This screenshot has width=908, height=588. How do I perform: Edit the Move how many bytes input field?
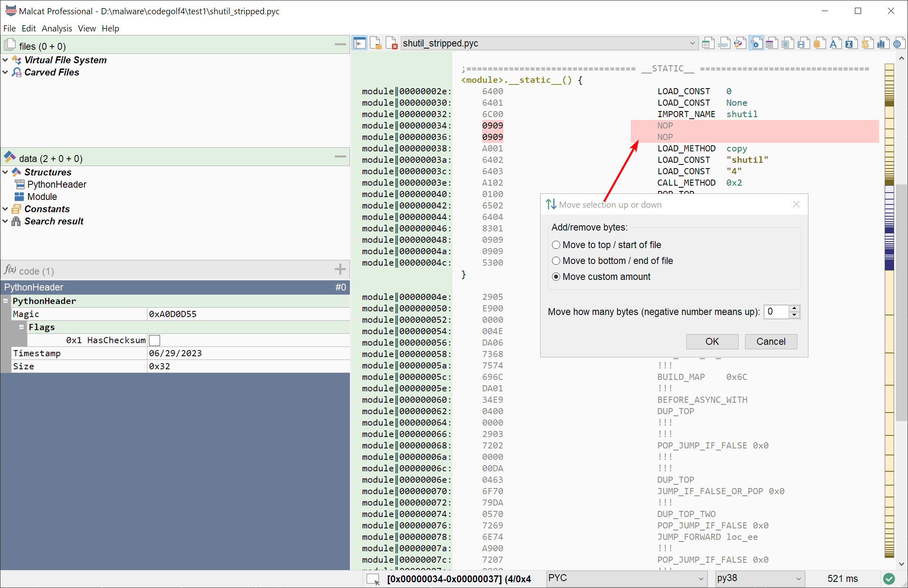tap(777, 311)
